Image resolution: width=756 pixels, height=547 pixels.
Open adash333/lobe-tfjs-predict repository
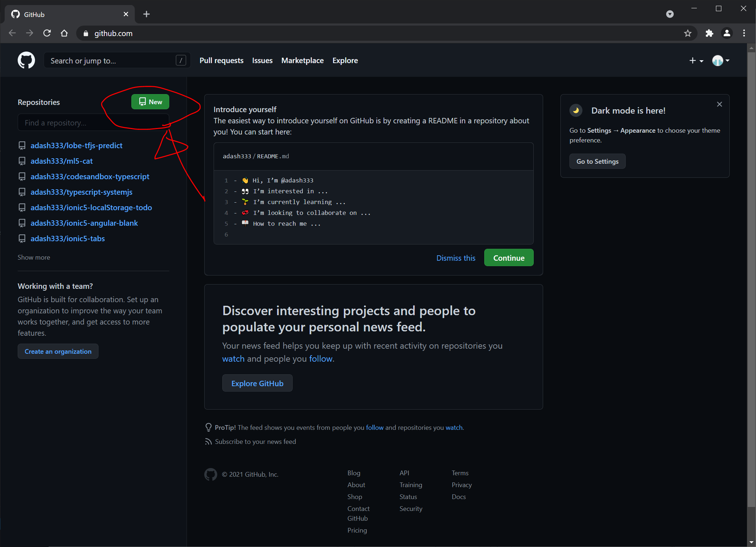coord(77,146)
